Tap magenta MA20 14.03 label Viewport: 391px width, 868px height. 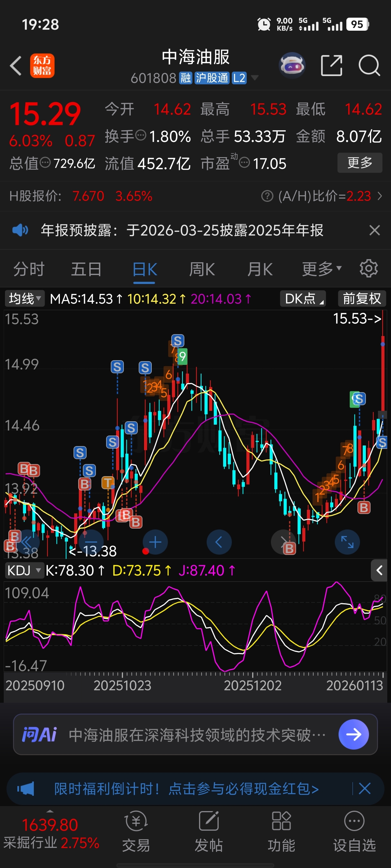(x=221, y=299)
